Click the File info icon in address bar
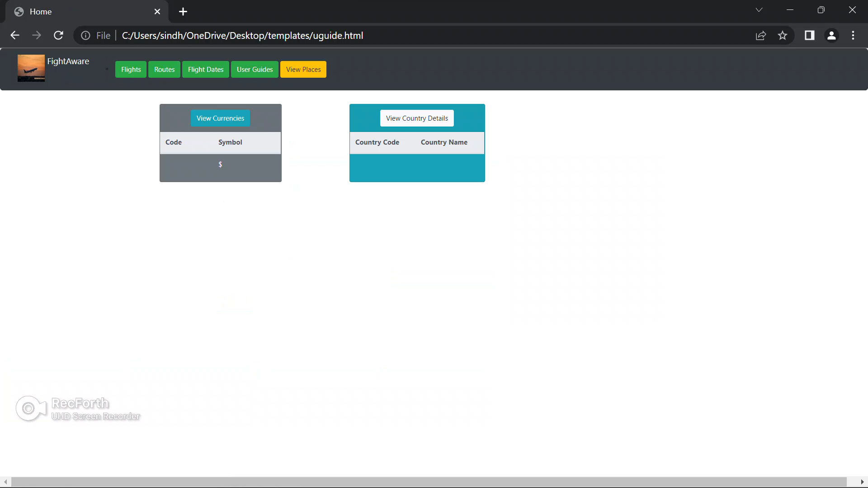Screen dimensions: 868x488 (85, 35)
